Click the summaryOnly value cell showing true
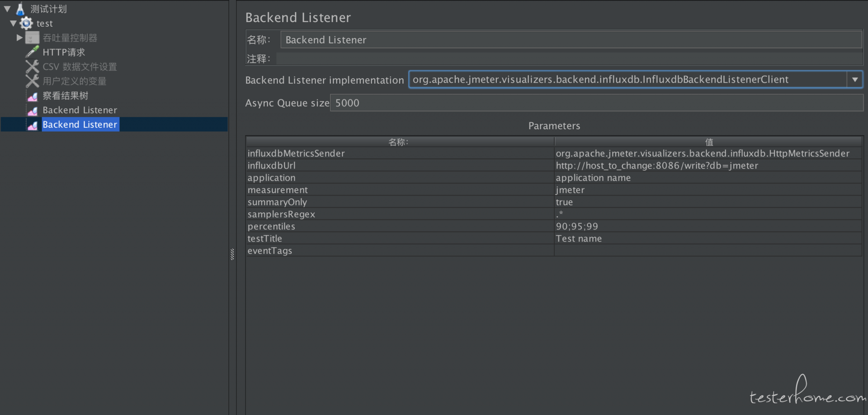The image size is (868, 415). tap(708, 202)
